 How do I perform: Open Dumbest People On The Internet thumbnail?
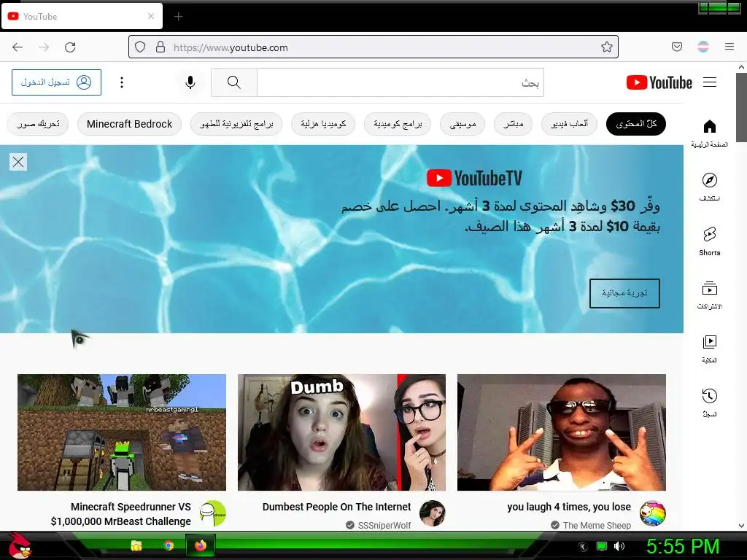341,432
